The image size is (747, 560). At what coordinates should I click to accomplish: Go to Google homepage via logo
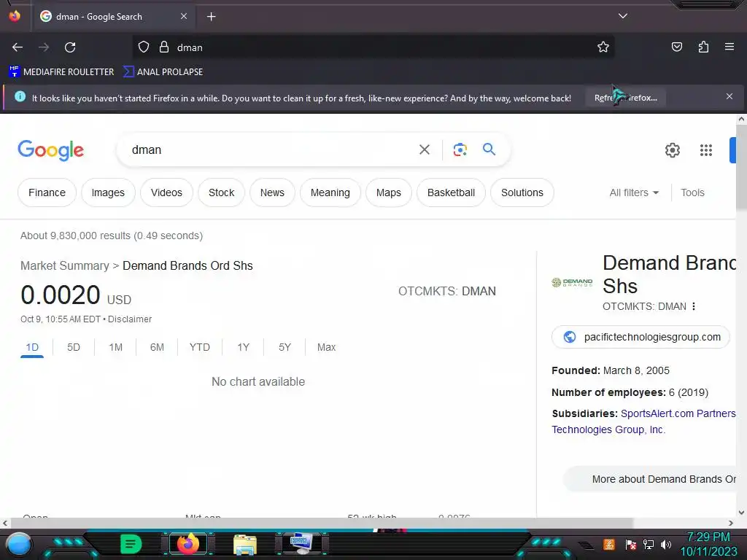click(50, 150)
